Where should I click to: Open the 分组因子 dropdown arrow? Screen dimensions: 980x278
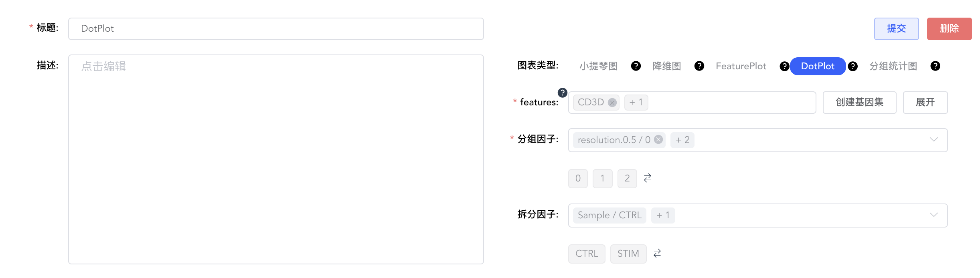(933, 139)
